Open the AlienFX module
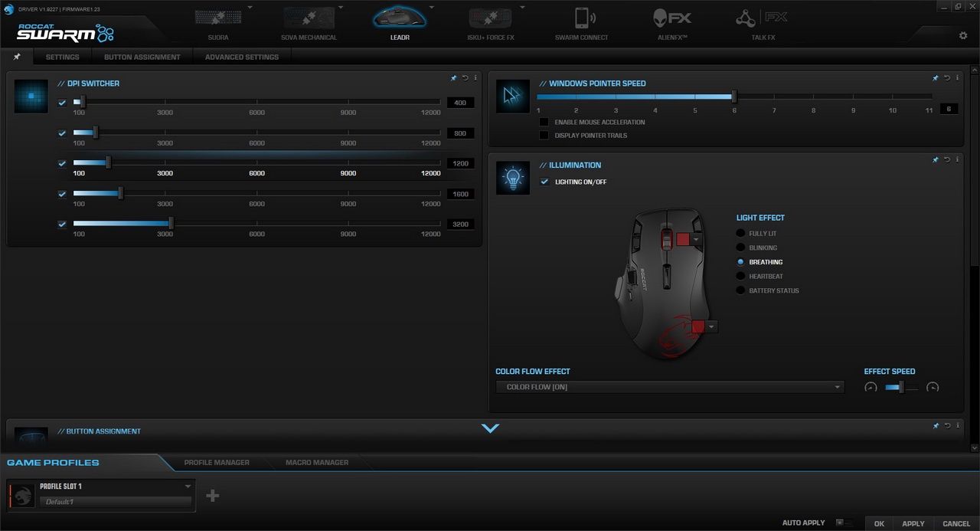The width and height of the screenshot is (980, 531). (x=671, y=23)
